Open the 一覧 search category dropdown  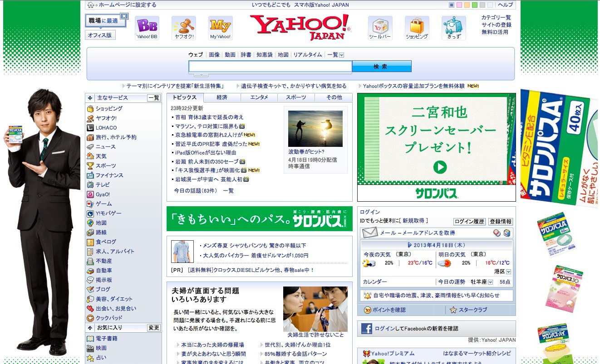(x=341, y=55)
